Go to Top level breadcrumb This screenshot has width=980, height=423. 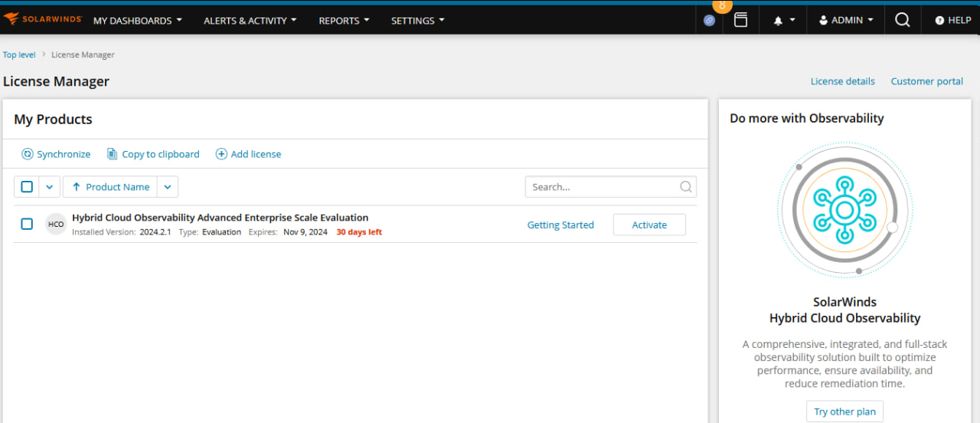point(19,55)
